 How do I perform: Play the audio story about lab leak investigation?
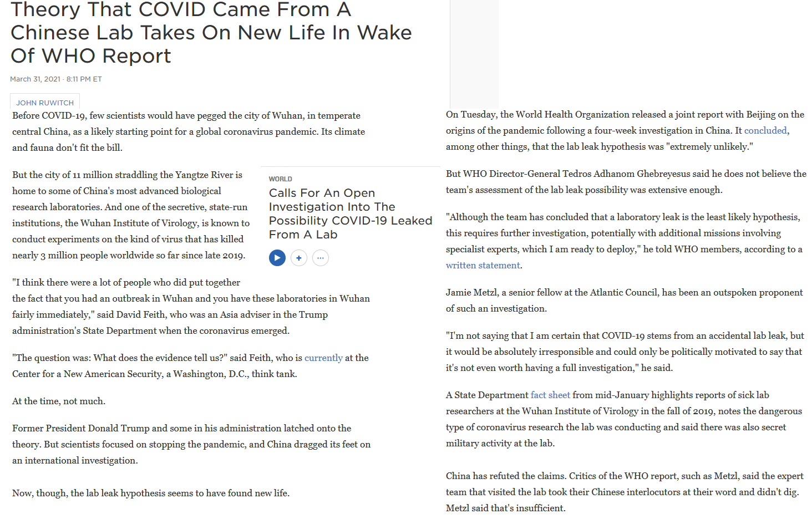[277, 258]
